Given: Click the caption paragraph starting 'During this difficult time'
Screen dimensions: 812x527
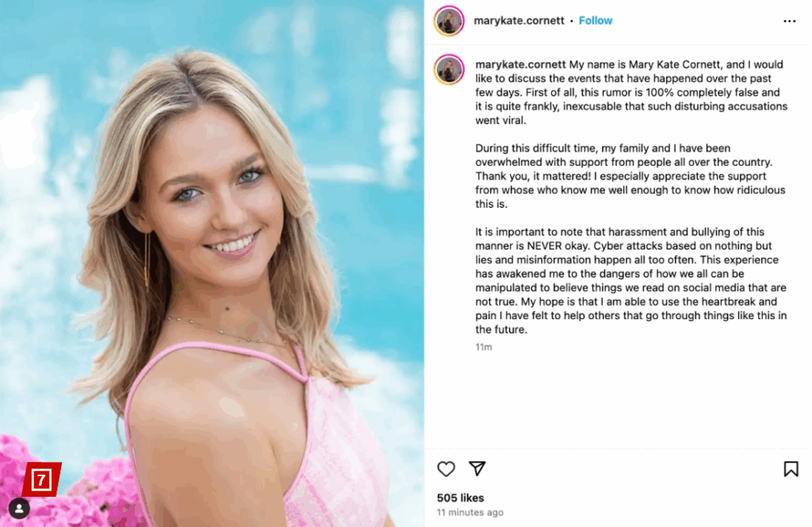Looking at the screenshot, I should (630, 176).
